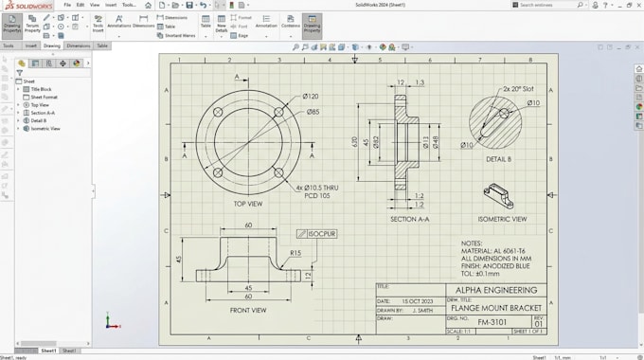Click the horizontal scrollbar below the feature tree
The image size is (644, 360).
[53, 343]
